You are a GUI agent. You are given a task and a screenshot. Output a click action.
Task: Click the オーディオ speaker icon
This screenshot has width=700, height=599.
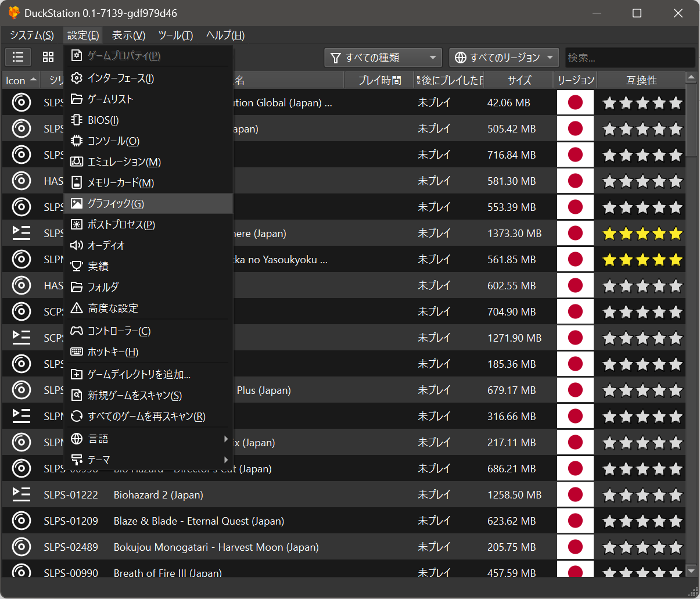[77, 245]
